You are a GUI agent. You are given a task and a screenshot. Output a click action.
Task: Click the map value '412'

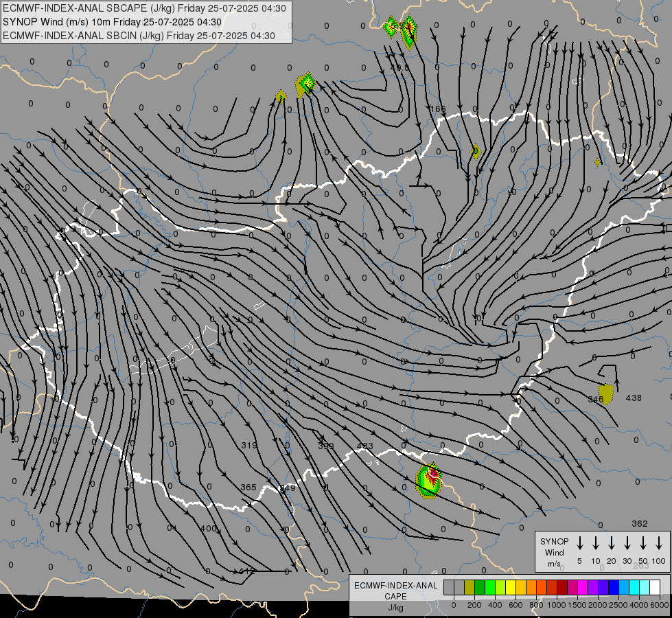click(247, 571)
